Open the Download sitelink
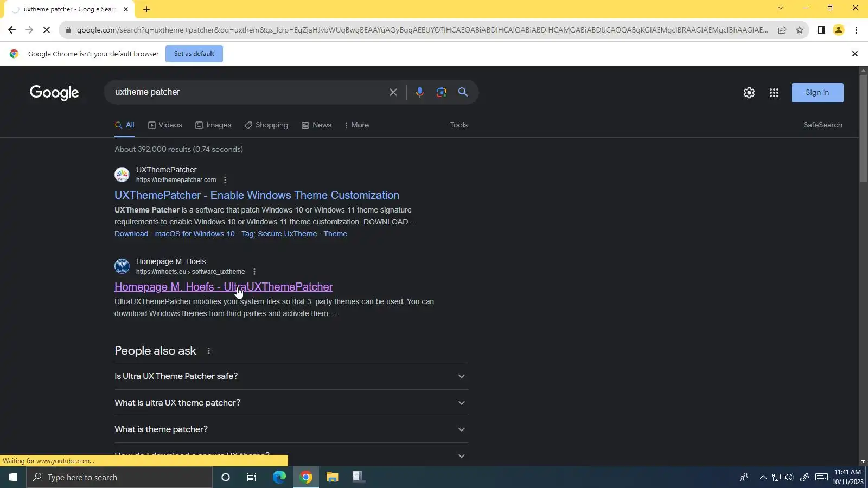The image size is (868, 488). (131, 234)
